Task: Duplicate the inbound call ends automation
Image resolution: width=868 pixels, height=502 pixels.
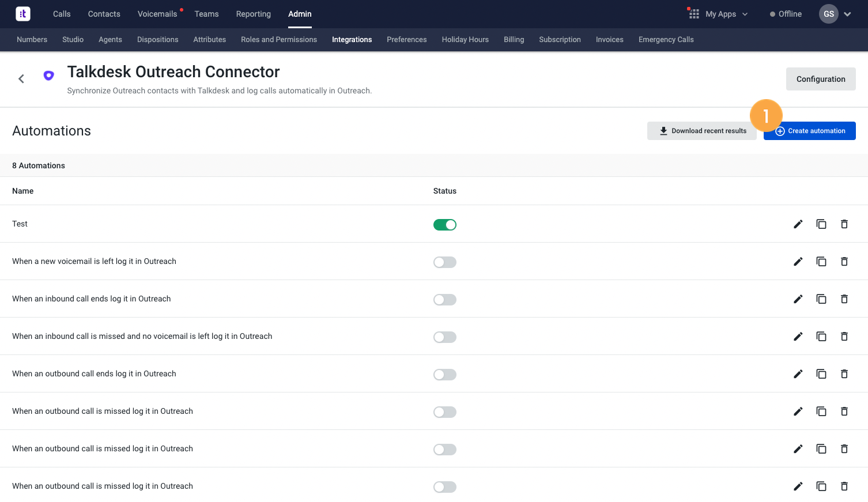Action: coord(821,299)
